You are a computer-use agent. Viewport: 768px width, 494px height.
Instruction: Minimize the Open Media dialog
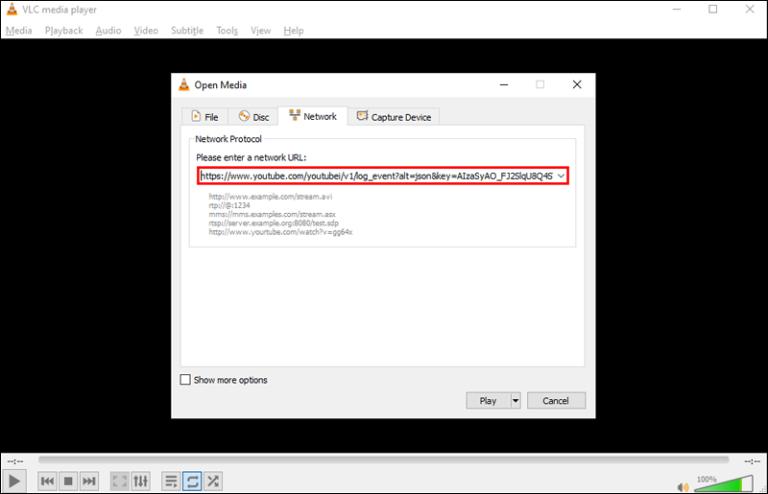(504, 84)
